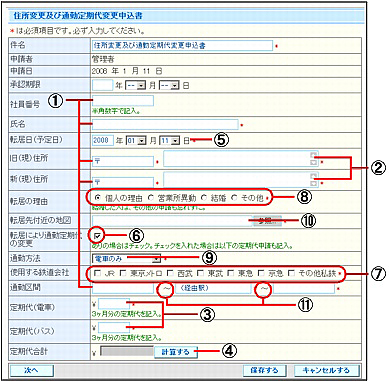389x382 pixels.
Task: Open the 転居日 month dropdown showing 01
Action: [136, 141]
